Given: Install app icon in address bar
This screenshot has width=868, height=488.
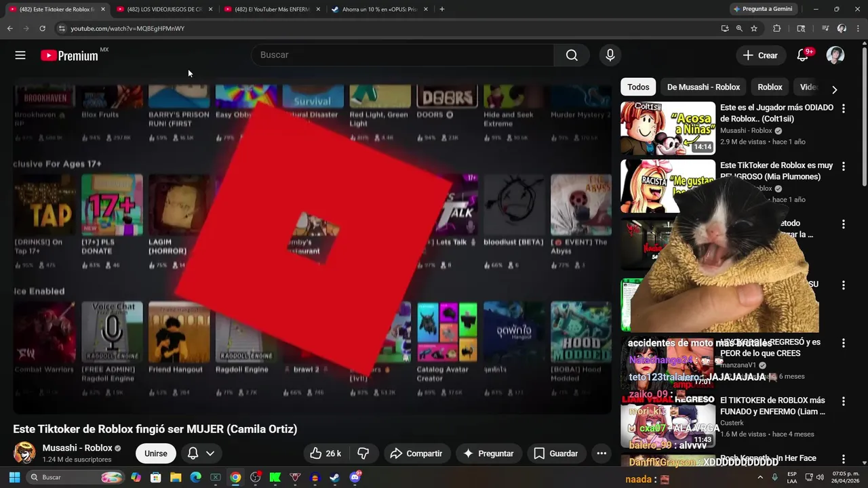Looking at the screenshot, I should tap(725, 28).
